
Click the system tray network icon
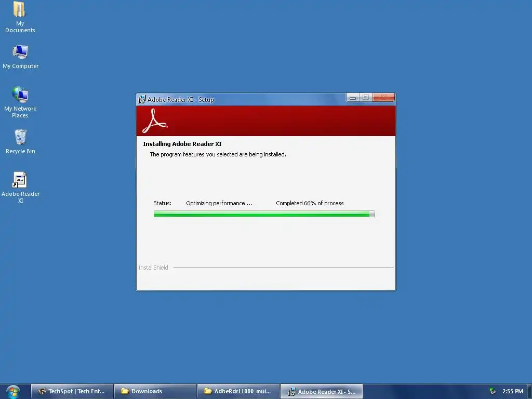click(493, 391)
